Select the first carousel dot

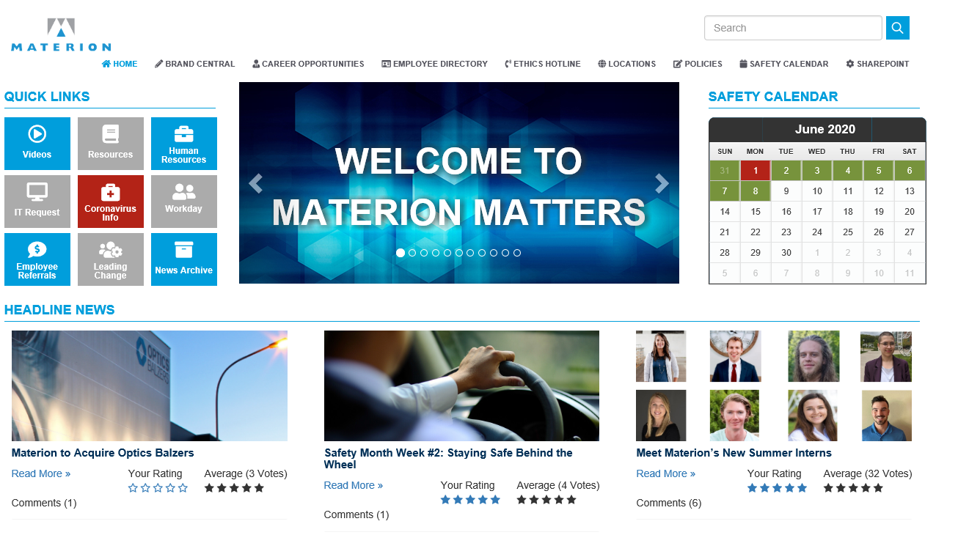pyautogui.click(x=401, y=253)
